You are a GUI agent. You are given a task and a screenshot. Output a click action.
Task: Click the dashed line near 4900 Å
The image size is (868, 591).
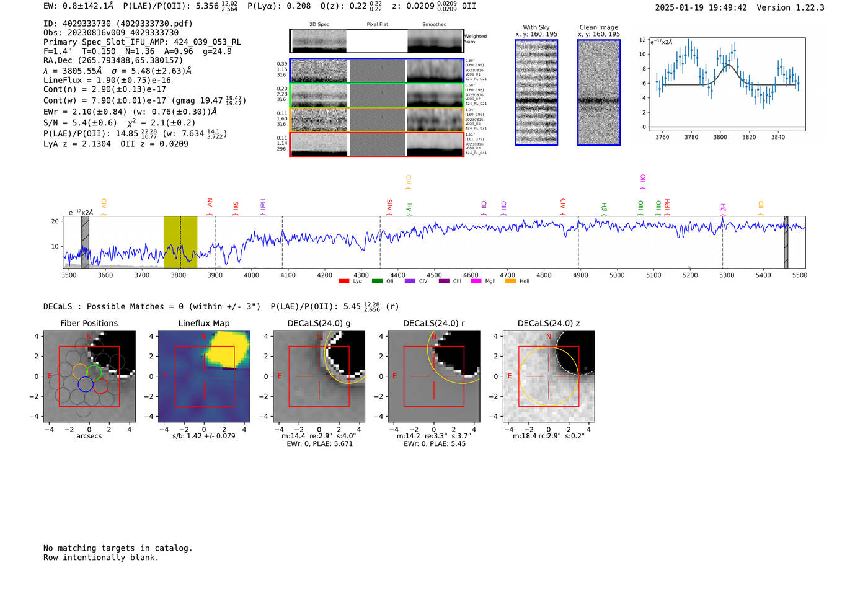pos(578,242)
